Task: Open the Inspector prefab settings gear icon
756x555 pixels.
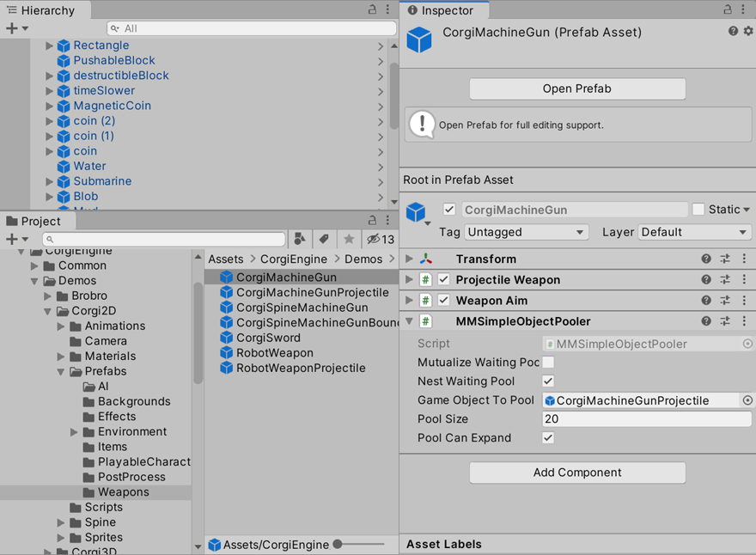Action: click(x=747, y=31)
